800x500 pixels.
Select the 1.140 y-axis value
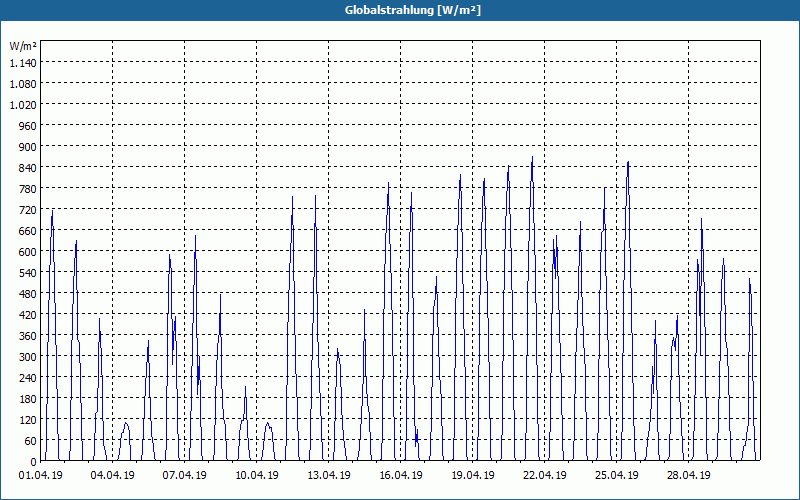[23, 63]
